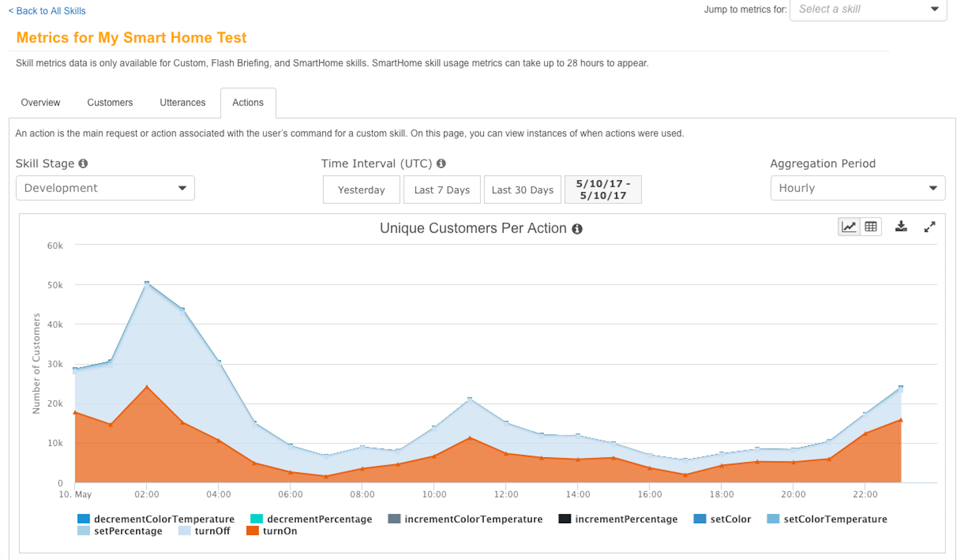Open the Select a skill dropdown
Viewport: 963px width, 560px height.
[x=868, y=10]
